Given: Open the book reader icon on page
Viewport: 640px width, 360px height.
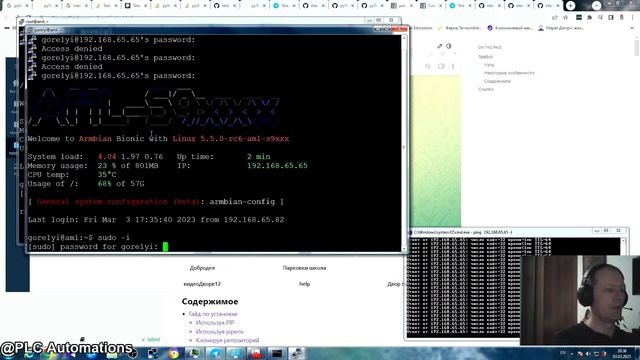Looking at the screenshot, I should pos(441,66).
